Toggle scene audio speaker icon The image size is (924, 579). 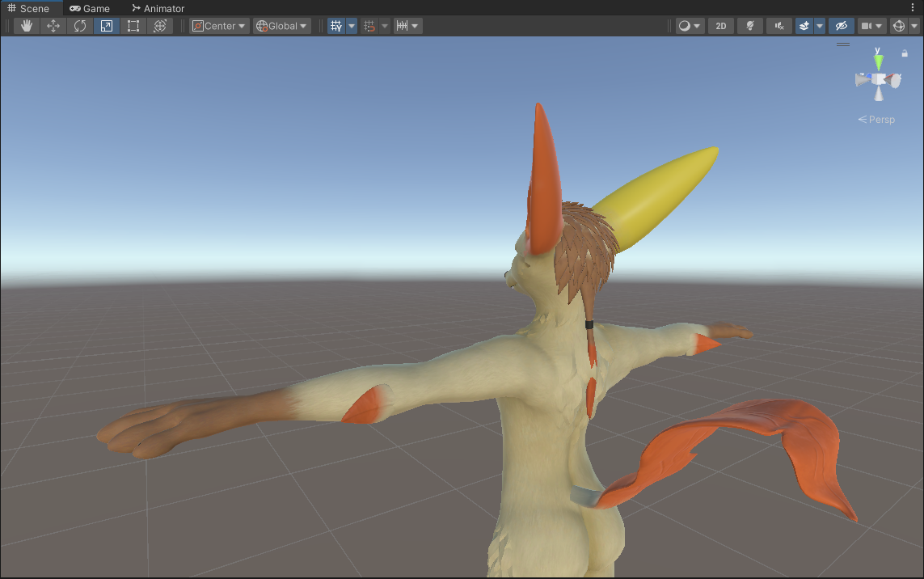point(779,26)
